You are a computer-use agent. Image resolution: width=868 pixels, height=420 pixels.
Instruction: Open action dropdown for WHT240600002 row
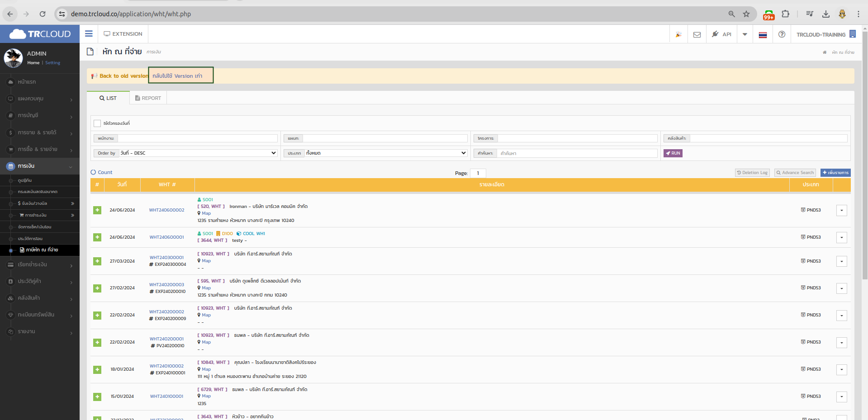point(841,210)
